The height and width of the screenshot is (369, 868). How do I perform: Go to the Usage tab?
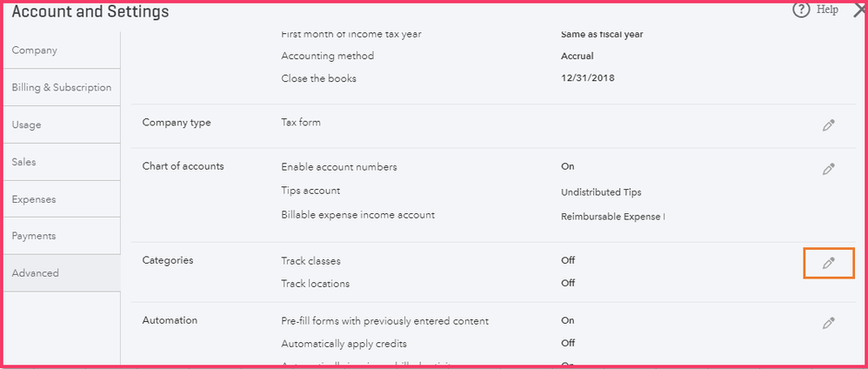[x=26, y=125]
